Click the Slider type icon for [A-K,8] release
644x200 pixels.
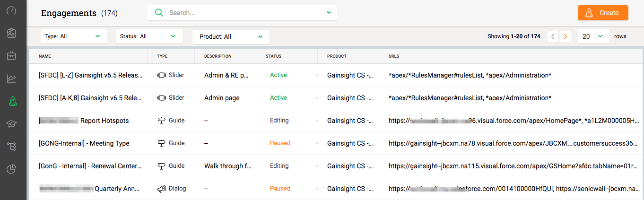pos(162,98)
